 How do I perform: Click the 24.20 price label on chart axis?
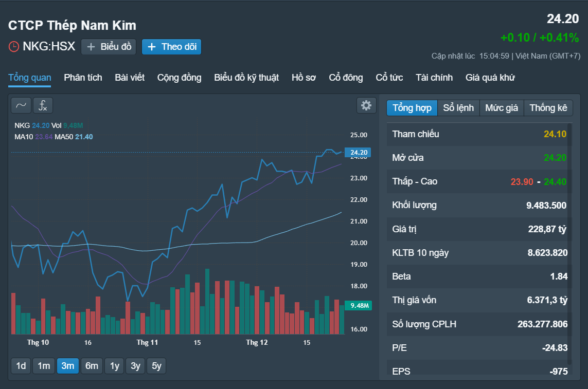click(358, 152)
